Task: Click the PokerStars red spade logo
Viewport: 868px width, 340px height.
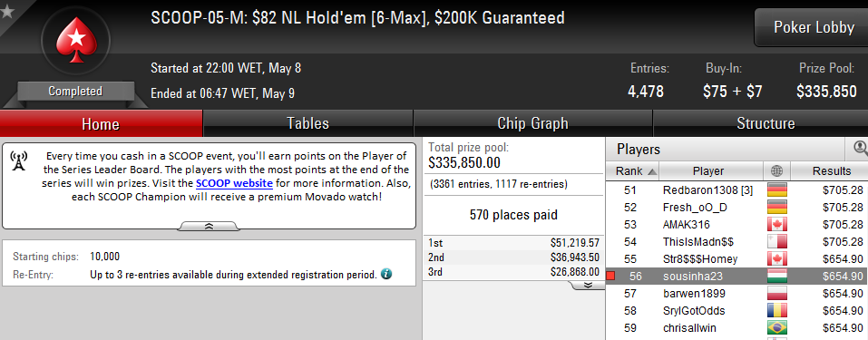Action: click(x=75, y=41)
